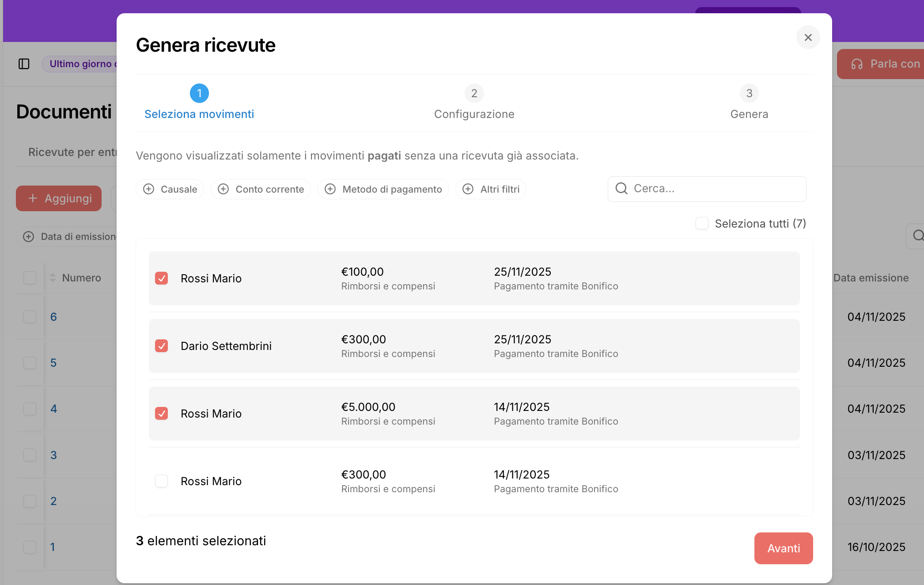Screen dimensions: 924x585
Task: Click step 2 circle icon
Action: point(474,93)
